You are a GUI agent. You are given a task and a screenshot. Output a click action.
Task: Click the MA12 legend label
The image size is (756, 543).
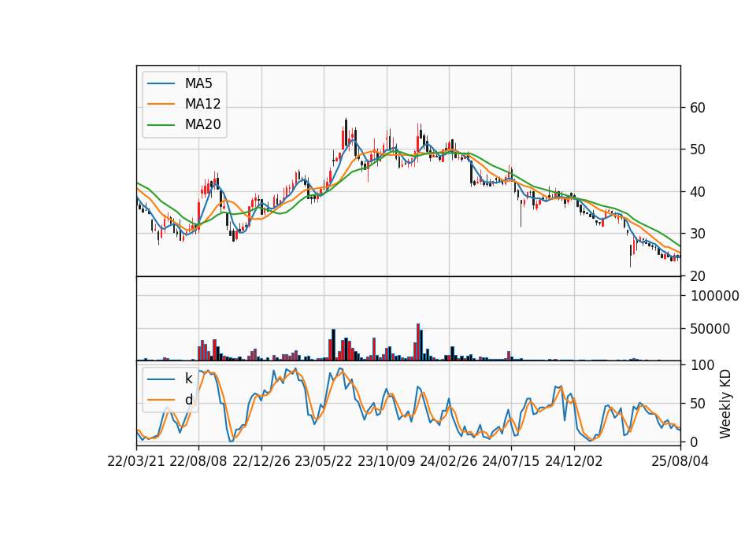click(202, 104)
